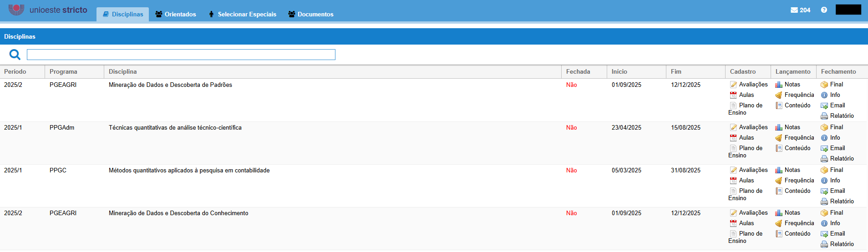Click the help question mark icon

click(824, 10)
